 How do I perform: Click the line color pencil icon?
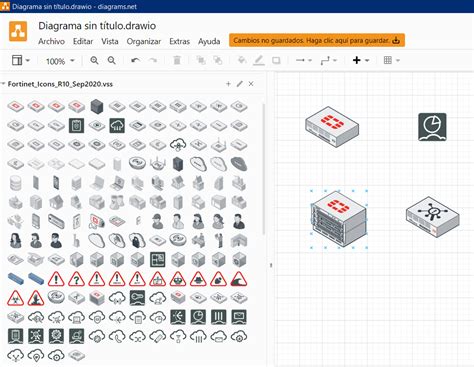259,60
